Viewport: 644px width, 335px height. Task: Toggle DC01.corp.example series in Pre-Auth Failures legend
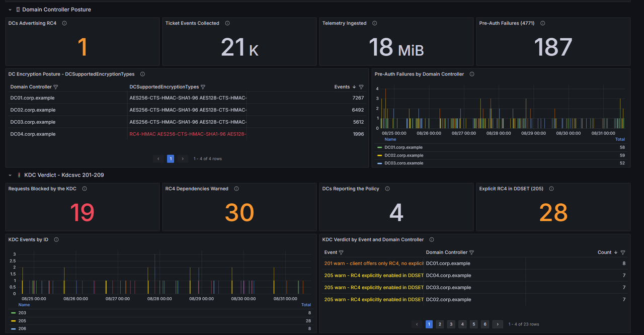[x=404, y=147]
